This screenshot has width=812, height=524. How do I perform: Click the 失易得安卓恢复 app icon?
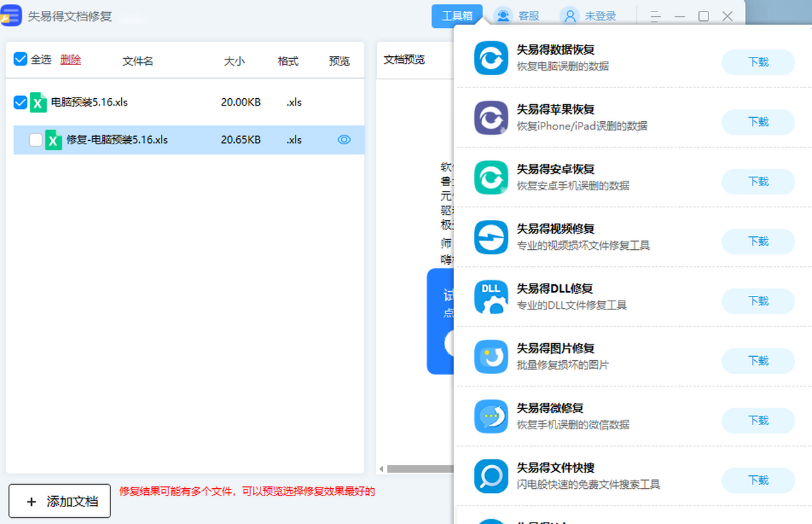[491, 177]
